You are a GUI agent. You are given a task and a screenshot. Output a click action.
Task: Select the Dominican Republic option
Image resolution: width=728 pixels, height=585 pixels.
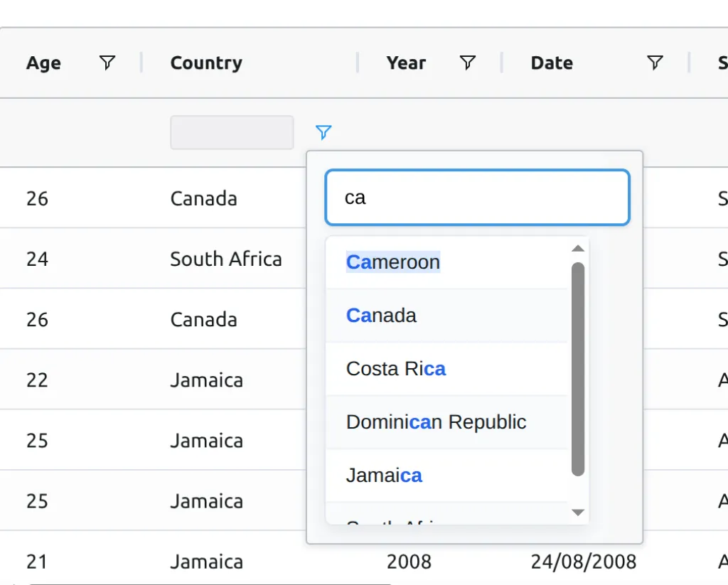(x=436, y=422)
